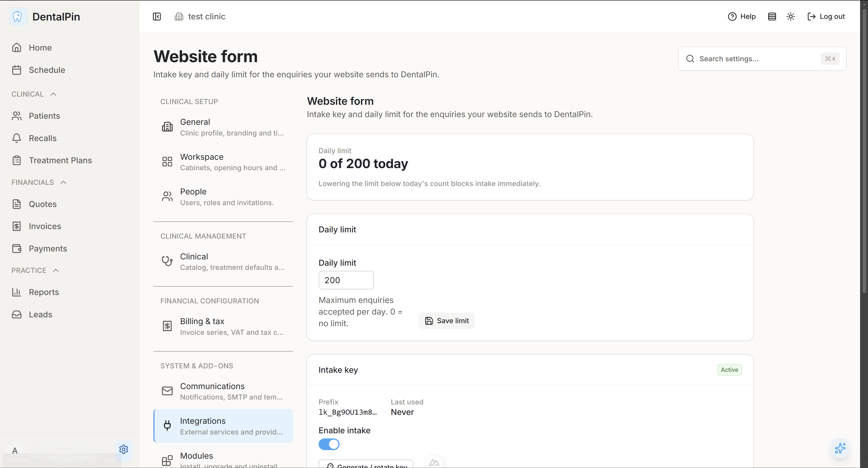The image size is (868, 468).
Task: Focus the Search settings field
Action: click(762, 59)
